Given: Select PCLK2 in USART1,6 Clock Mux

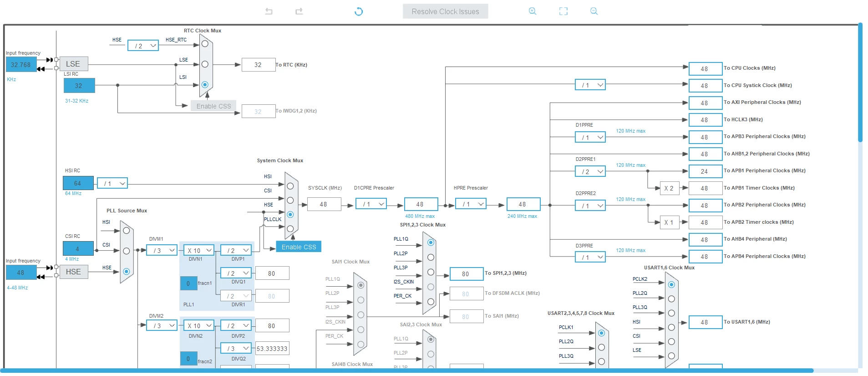Looking at the screenshot, I should coord(671,284).
